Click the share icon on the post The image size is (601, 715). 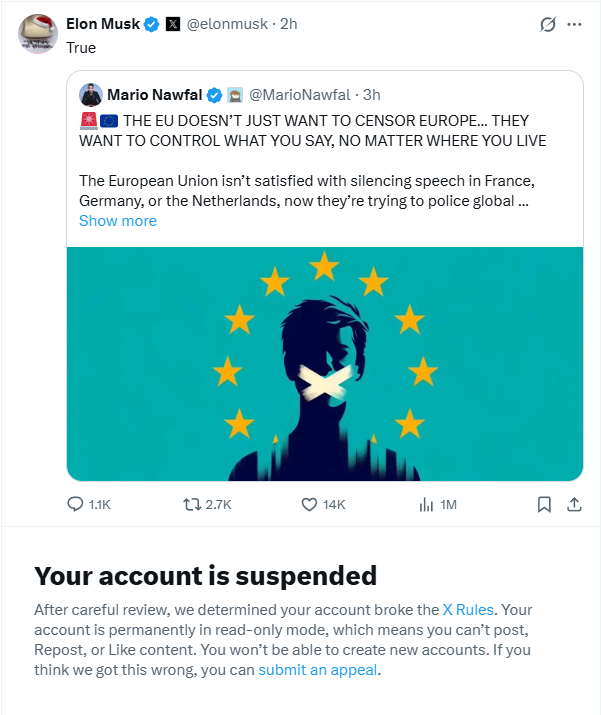[x=574, y=505]
